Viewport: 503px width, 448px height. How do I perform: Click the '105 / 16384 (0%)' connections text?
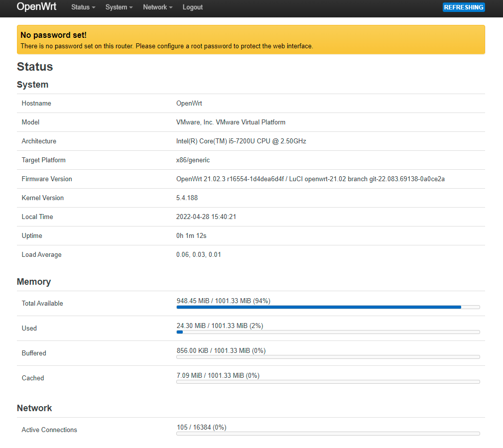[x=202, y=427]
